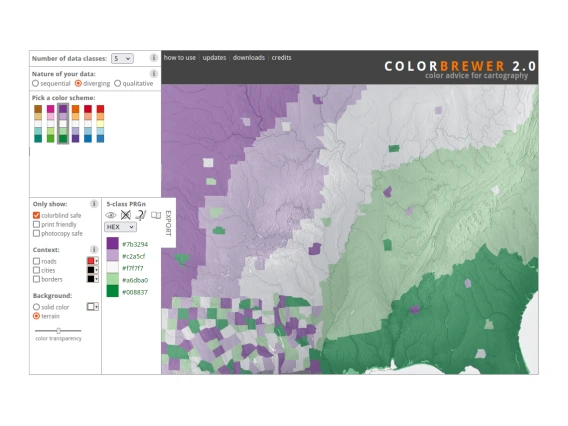Open roads color picker dropdown

click(93, 261)
